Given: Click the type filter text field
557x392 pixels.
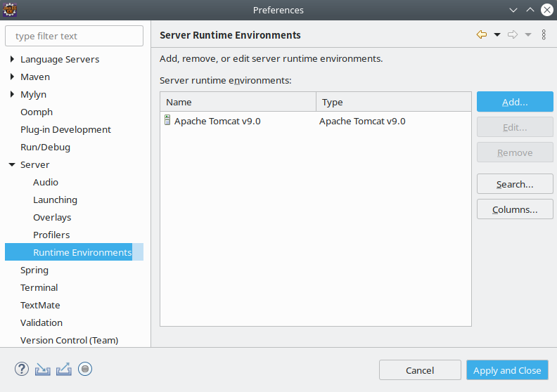Looking at the screenshot, I should (x=74, y=36).
